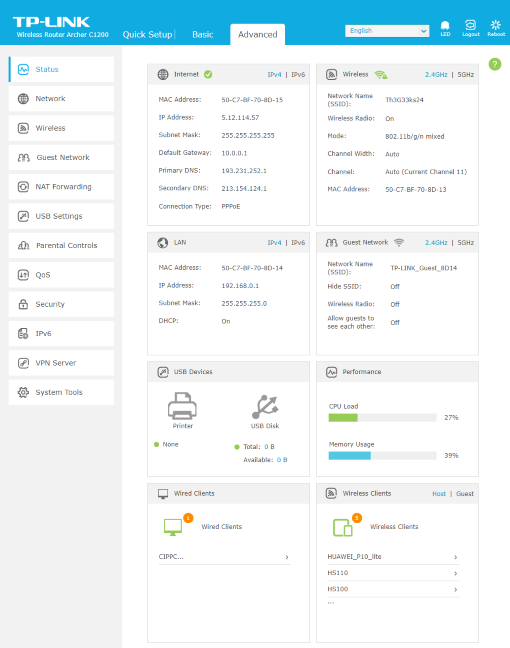510x648 pixels.
Task: Open the English language dropdown
Action: 387,31
